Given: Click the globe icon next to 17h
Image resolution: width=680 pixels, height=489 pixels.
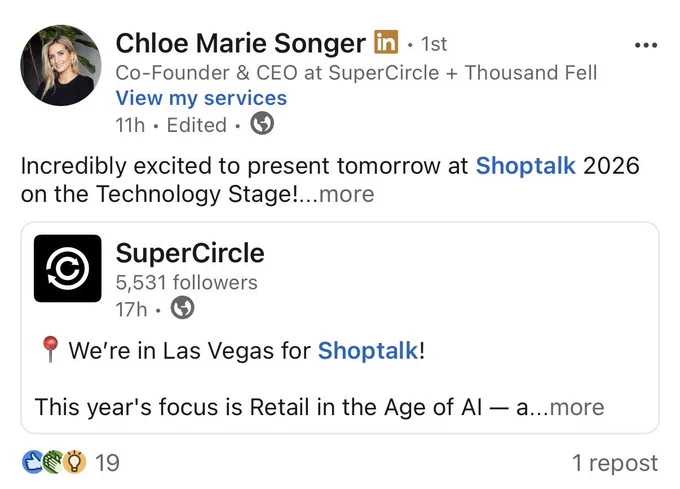Looking at the screenshot, I should (x=182, y=308).
